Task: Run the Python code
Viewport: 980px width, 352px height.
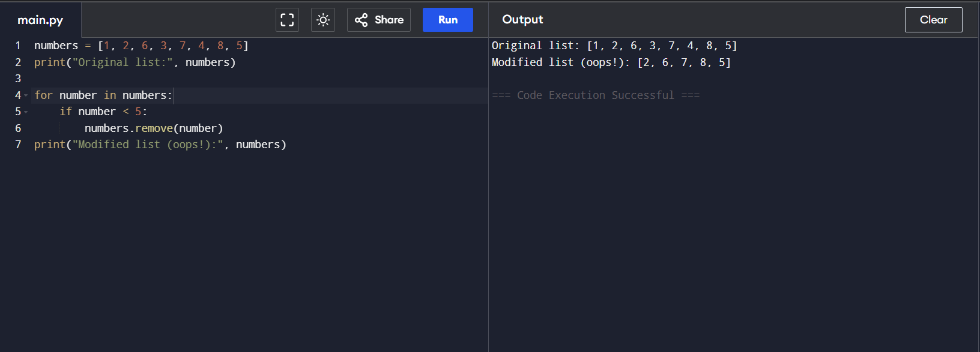Action: [x=447, y=20]
